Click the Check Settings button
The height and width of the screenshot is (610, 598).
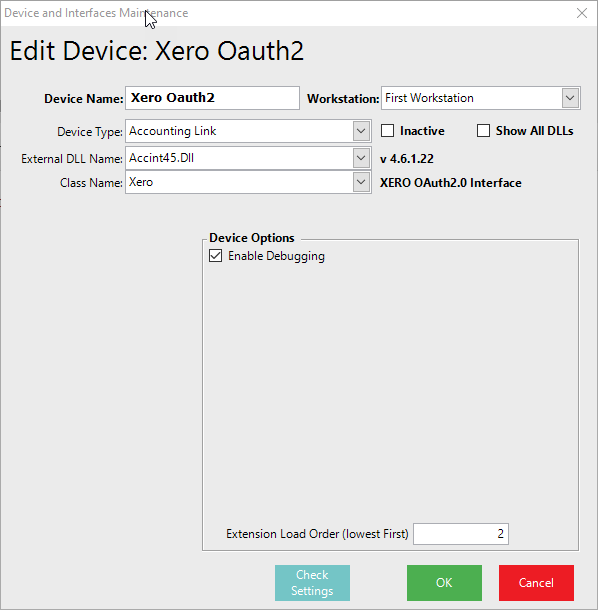[x=312, y=583]
